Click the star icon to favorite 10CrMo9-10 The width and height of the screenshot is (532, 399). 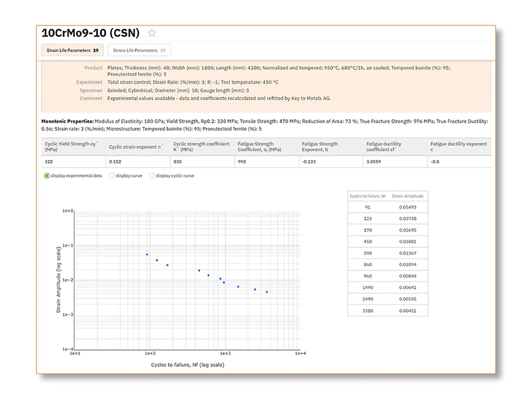pos(151,33)
